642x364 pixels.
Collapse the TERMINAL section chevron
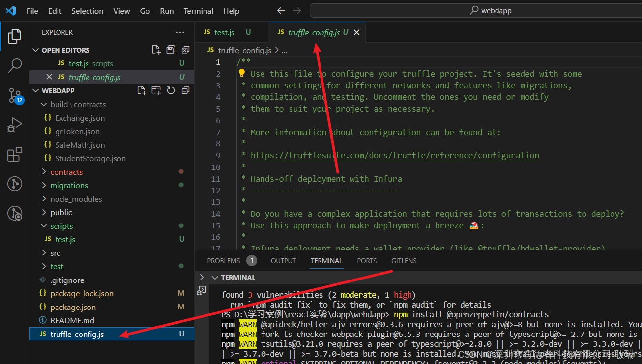pyautogui.click(x=214, y=278)
